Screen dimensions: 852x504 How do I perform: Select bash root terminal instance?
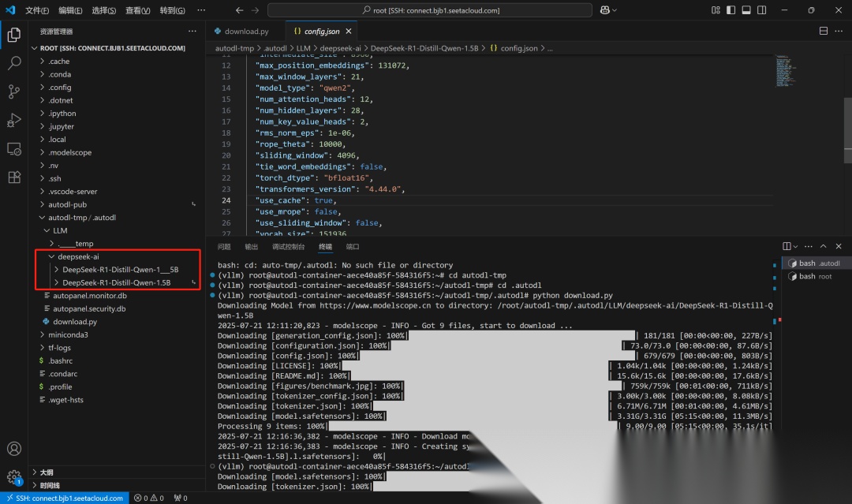tap(816, 276)
